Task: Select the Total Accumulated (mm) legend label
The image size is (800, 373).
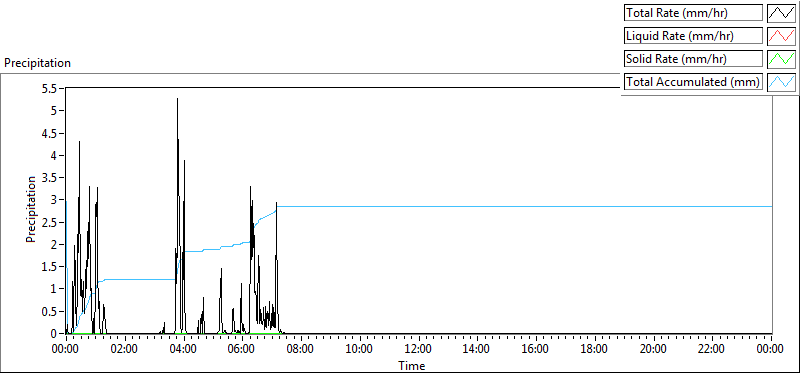Action: (x=693, y=82)
